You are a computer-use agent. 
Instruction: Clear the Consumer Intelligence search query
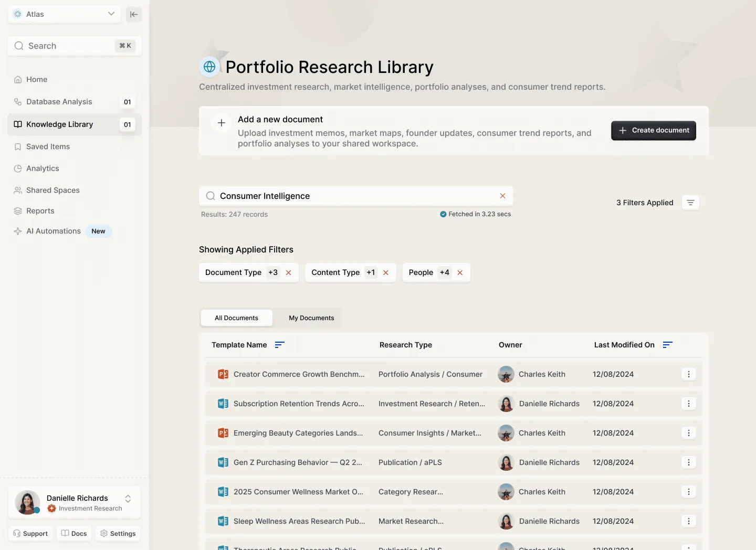tap(502, 196)
